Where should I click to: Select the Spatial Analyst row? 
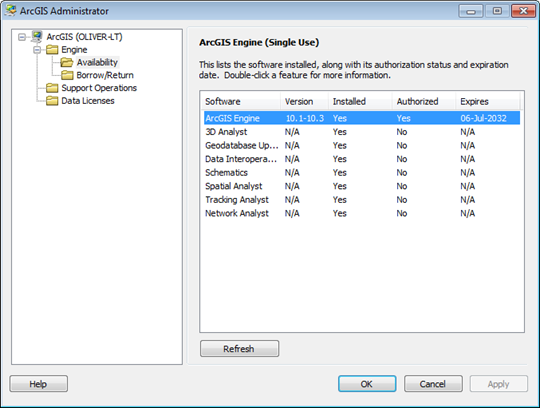(x=362, y=186)
